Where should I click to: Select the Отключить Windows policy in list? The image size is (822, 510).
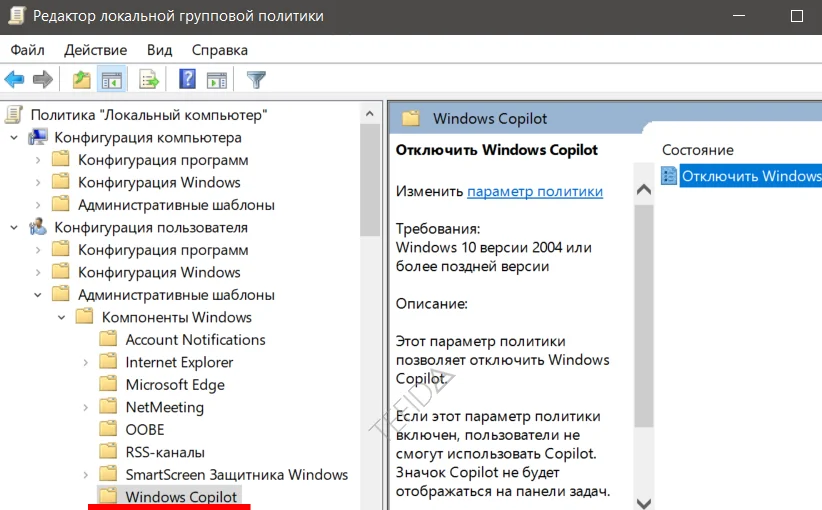pos(751,176)
